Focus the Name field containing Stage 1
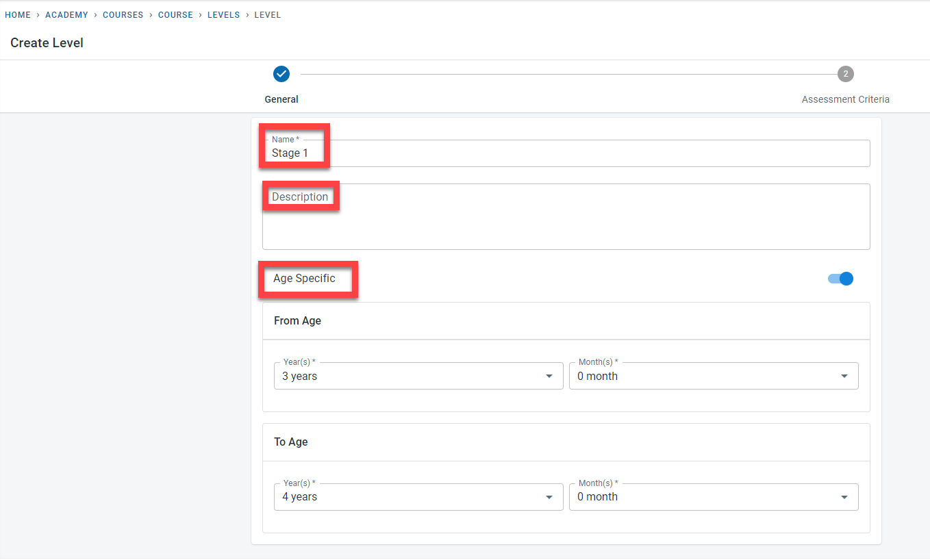The height and width of the screenshot is (560, 930). coord(566,153)
